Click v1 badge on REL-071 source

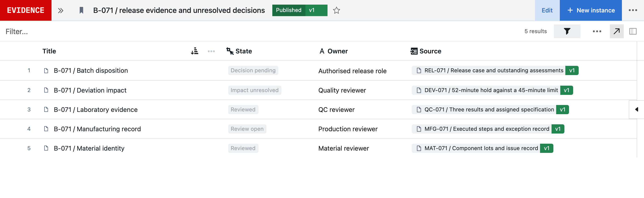click(x=572, y=70)
